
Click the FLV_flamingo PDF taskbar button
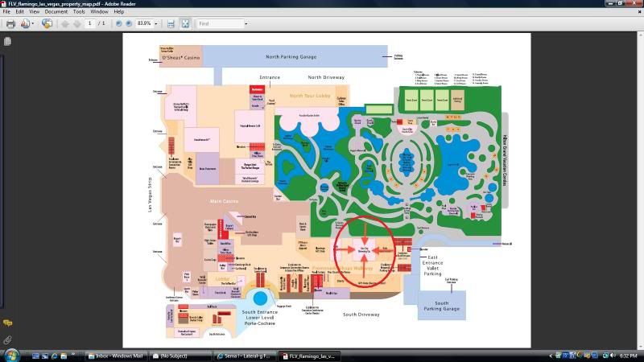point(309,356)
